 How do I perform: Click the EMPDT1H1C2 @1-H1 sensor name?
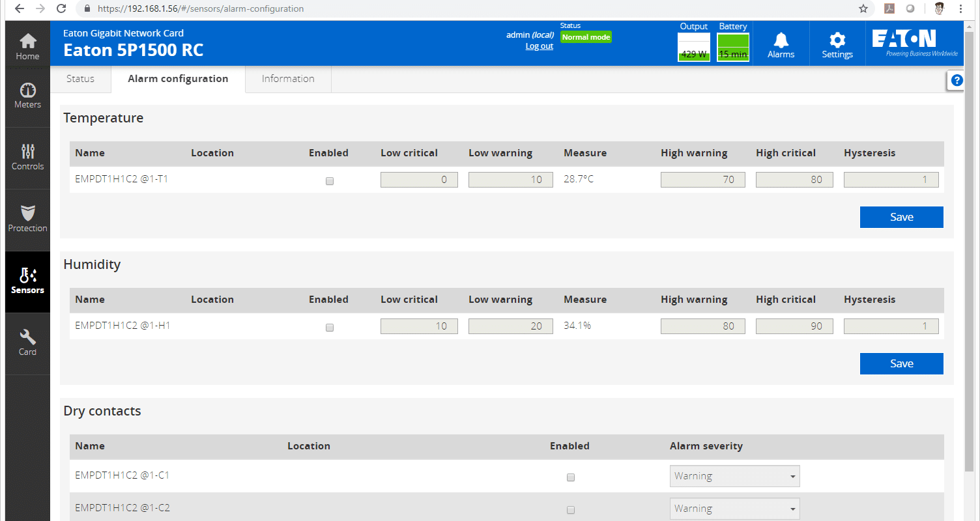(122, 325)
